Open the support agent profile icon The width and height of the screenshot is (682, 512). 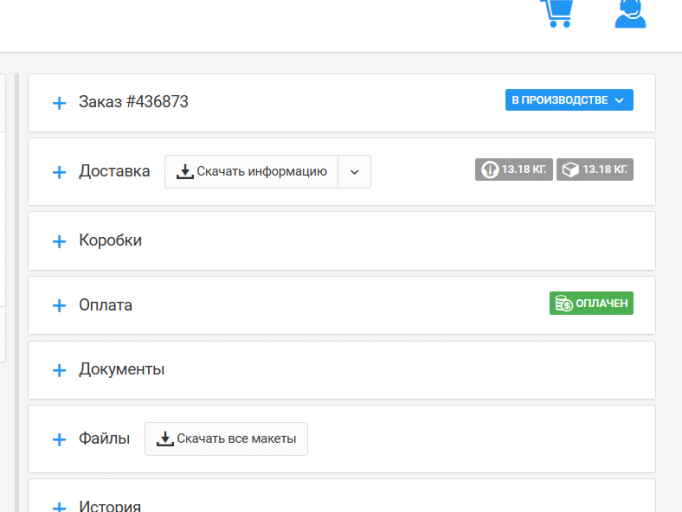630,14
